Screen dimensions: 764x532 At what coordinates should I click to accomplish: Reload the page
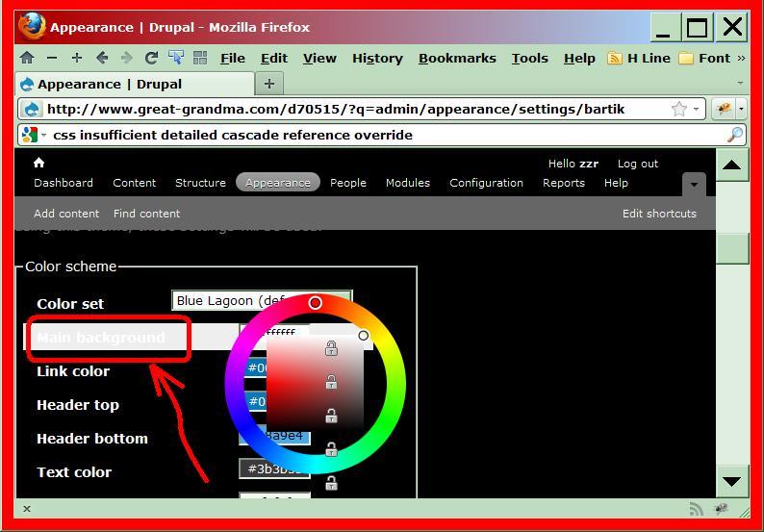[x=151, y=58]
